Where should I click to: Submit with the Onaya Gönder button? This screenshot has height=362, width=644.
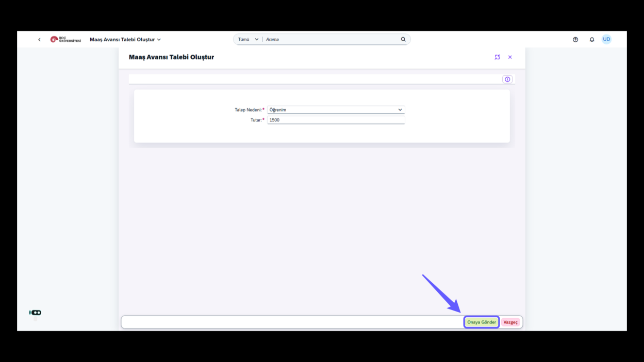pos(482,322)
